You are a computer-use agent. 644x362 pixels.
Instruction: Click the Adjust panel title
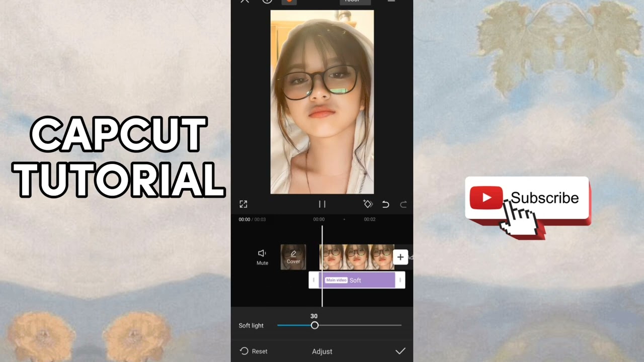[322, 351]
